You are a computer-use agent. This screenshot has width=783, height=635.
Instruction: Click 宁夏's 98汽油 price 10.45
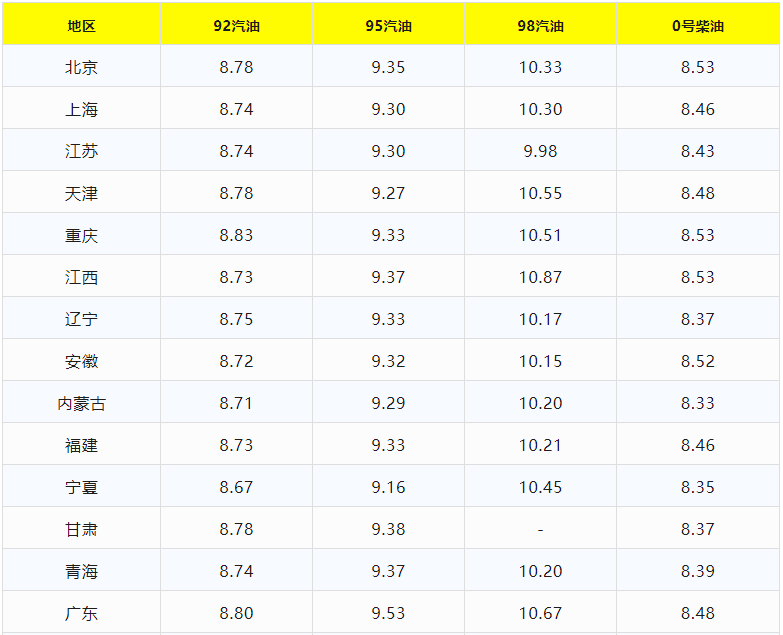(540, 487)
